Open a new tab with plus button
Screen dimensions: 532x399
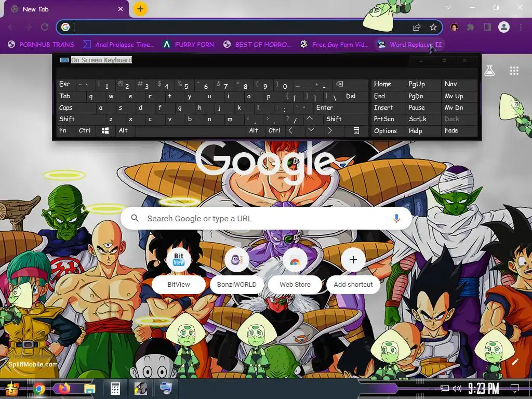[x=140, y=9]
